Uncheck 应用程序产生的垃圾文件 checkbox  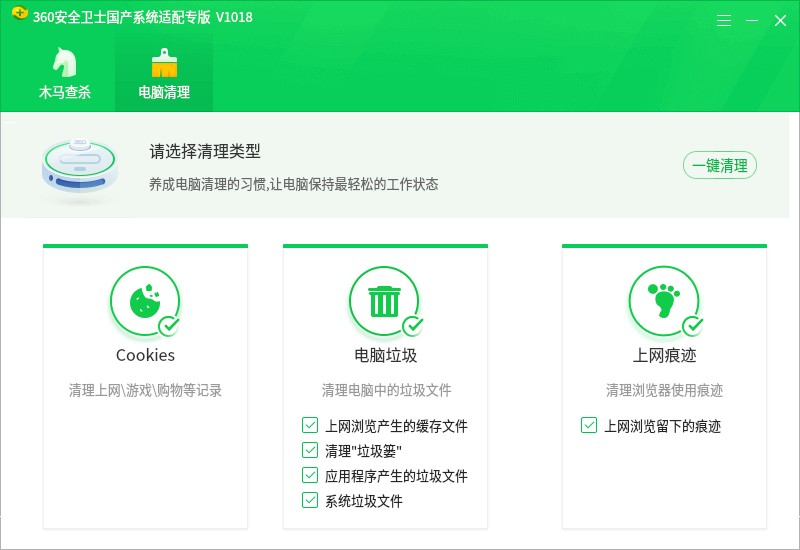[x=310, y=475]
